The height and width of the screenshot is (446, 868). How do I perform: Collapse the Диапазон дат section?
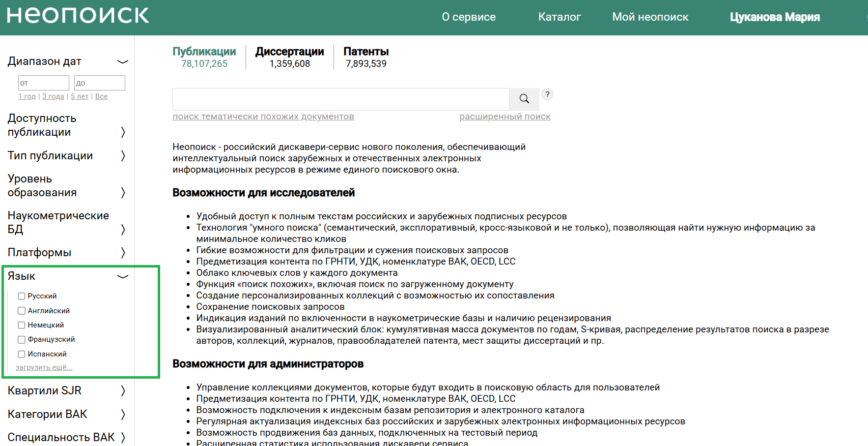tap(122, 61)
